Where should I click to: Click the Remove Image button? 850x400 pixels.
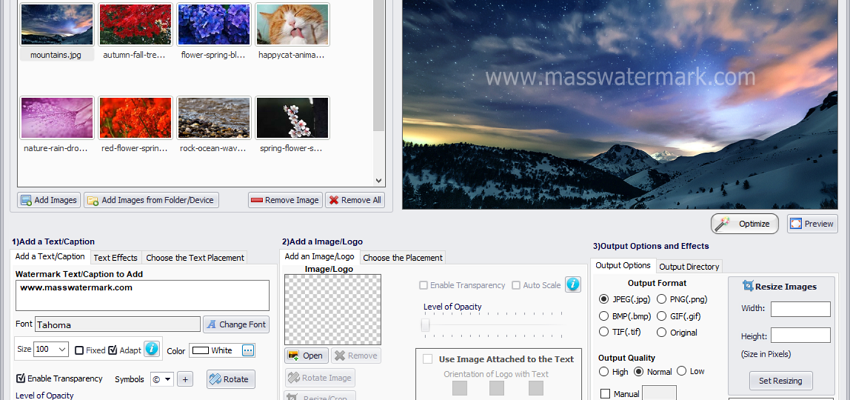click(x=285, y=200)
